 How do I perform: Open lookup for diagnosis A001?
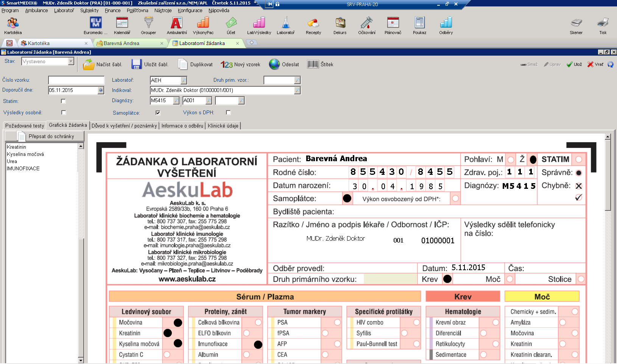click(209, 101)
